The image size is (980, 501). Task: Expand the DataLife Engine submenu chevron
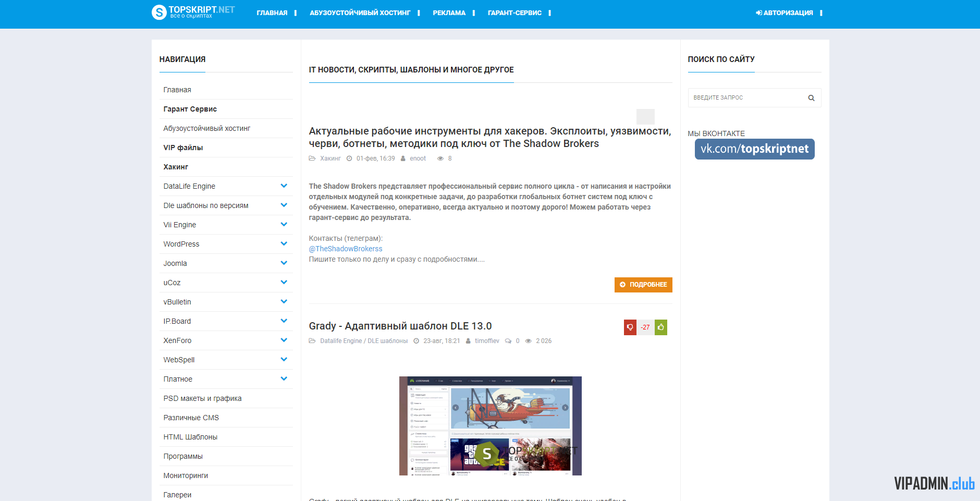(284, 186)
